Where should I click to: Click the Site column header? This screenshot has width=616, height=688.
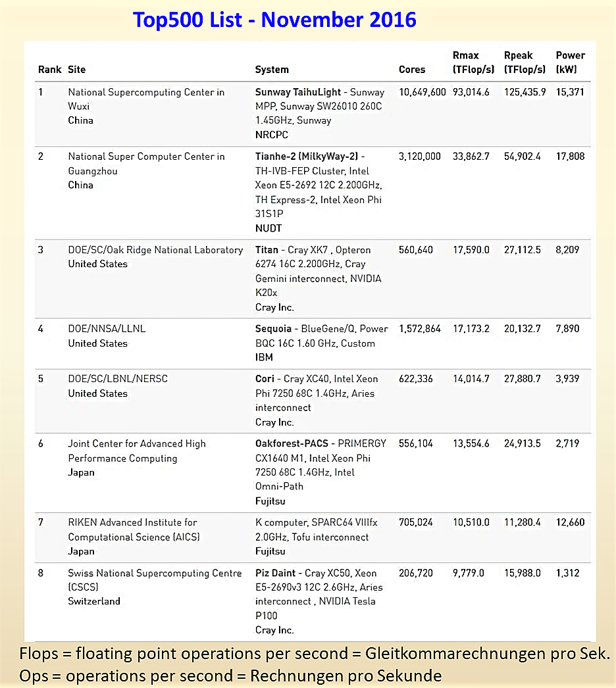pos(76,69)
